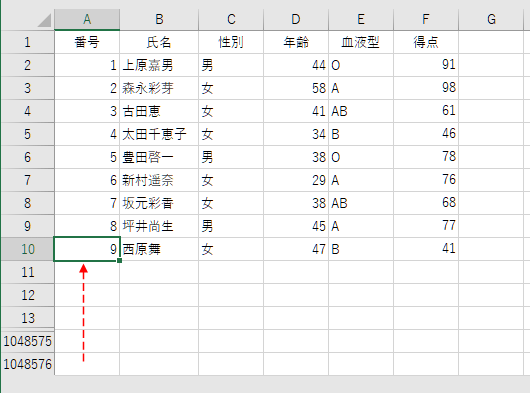This screenshot has height=393, width=530.
Task: Click empty cell A11 below the data
Action: [87, 272]
